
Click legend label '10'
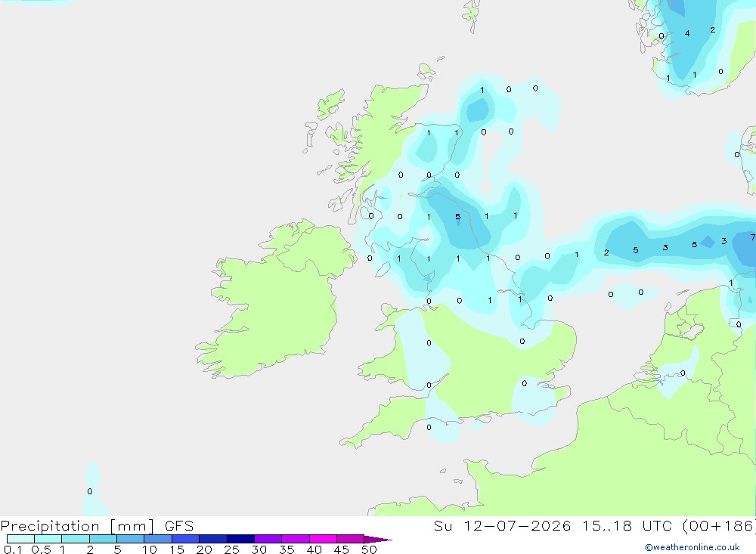pos(150,549)
